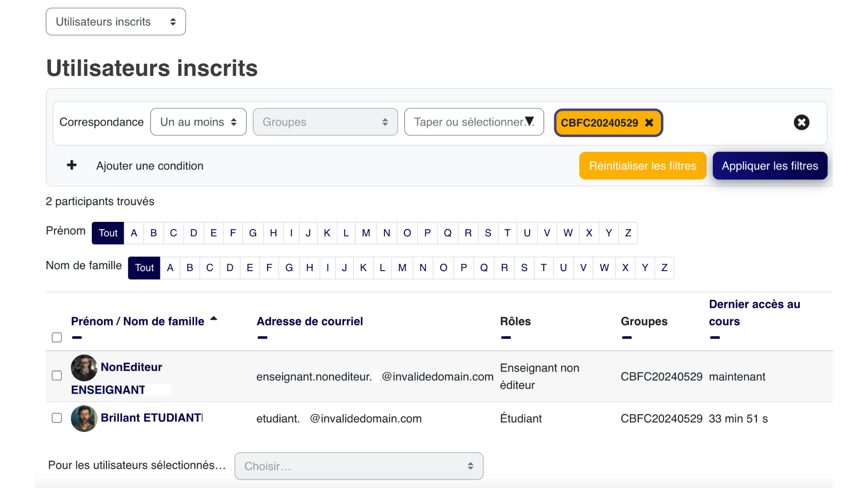868x488 pixels.
Task: Click the Appliquer les filtres button
Action: tap(769, 166)
